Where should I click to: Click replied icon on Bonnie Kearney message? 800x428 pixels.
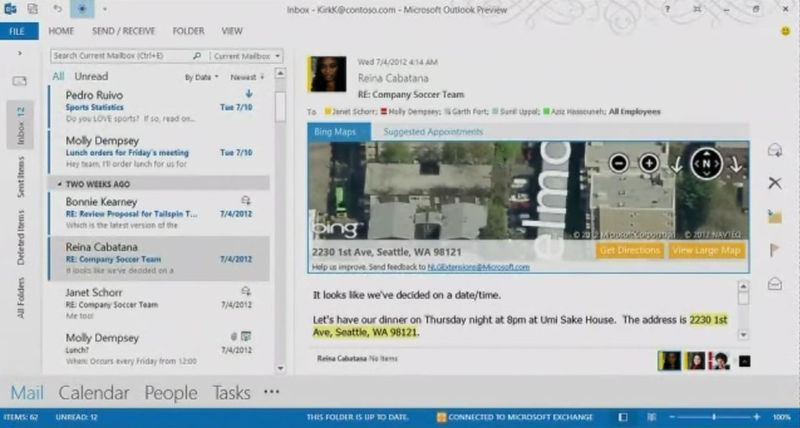[246, 200]
